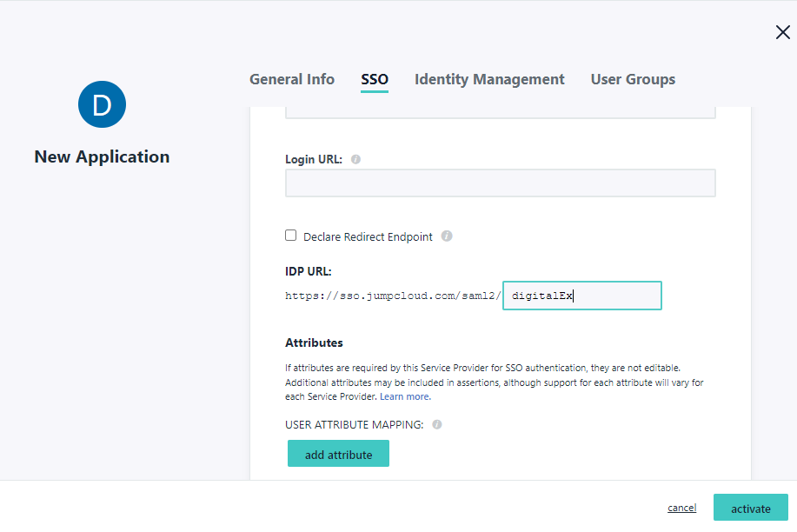Click the User Attribute Mapping info icon
Screen dimensions: 797x532
pyautogui.click(x=437, y=425)
